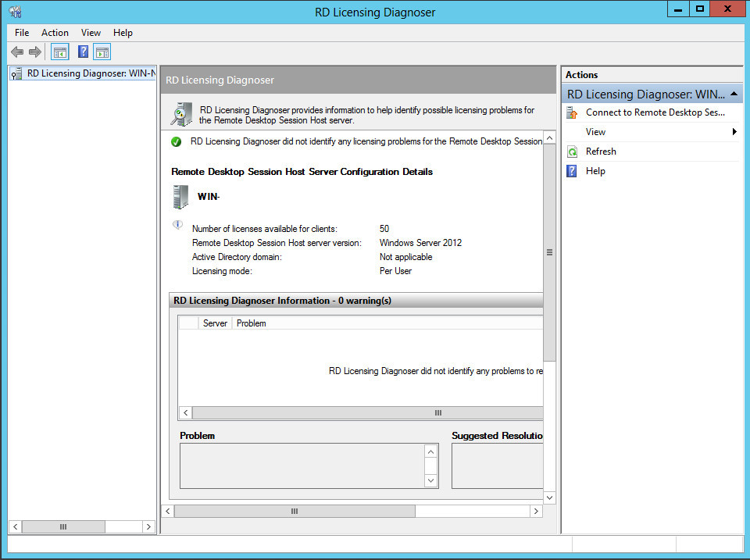Image resolution: width=750 pixels, height=560 pixels.
Task: Choose Connect to Remote Desktop Session Host
Action: pyautogui.click(x=655, y=112)
